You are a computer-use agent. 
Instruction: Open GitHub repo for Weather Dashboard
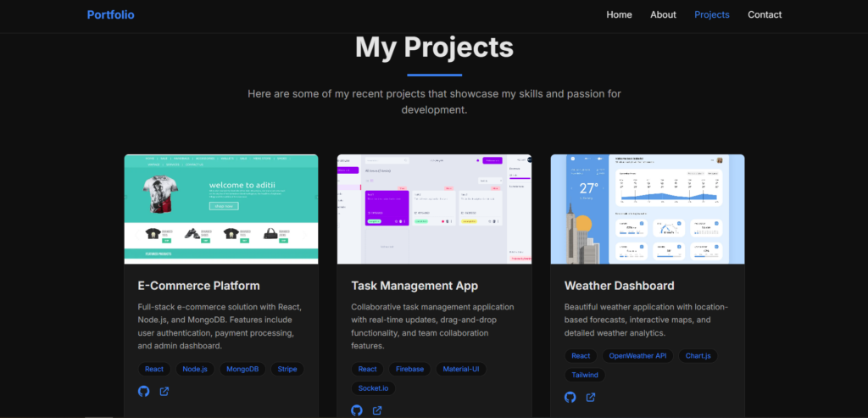tap(570, 397)
